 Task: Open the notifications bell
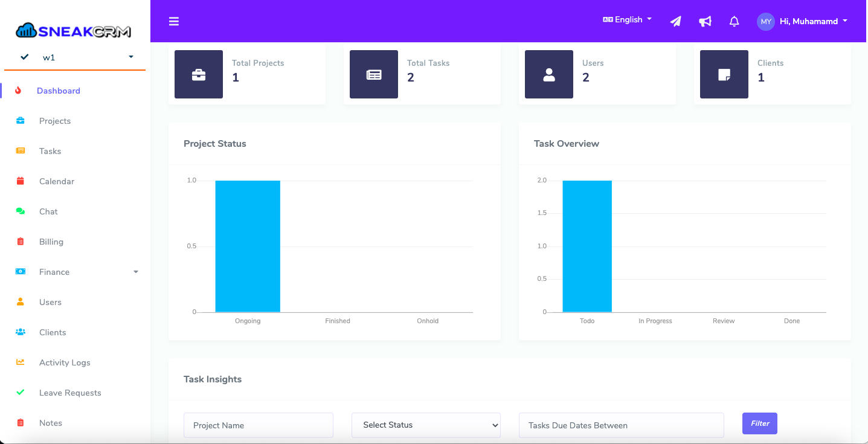point(734,21)
